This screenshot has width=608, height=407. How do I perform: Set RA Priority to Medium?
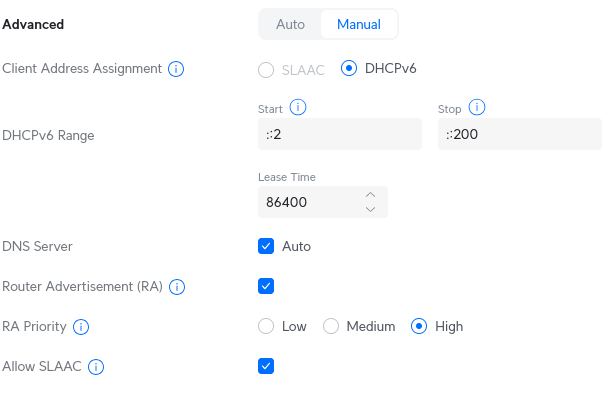click(331, 326)
